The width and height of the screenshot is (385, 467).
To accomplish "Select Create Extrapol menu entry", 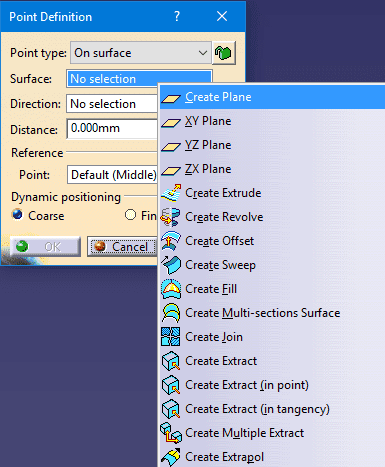I will (x=272, y=457).
